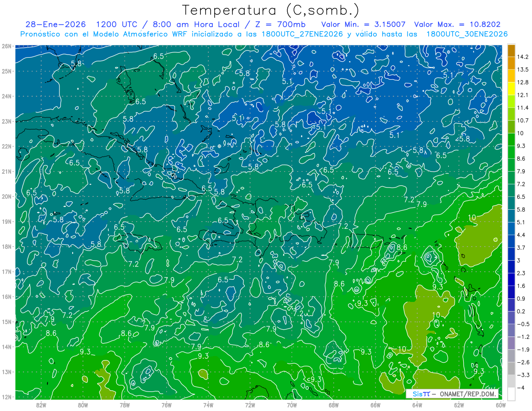Click the '16N' latitude axis label
Screen dimensions: 532x411
(x=6, y=297)
